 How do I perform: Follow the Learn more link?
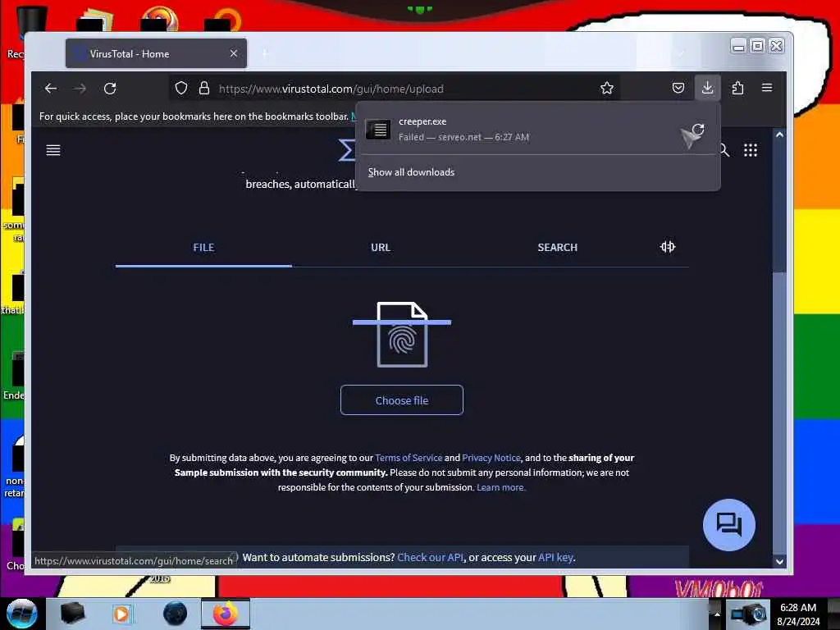500,487
